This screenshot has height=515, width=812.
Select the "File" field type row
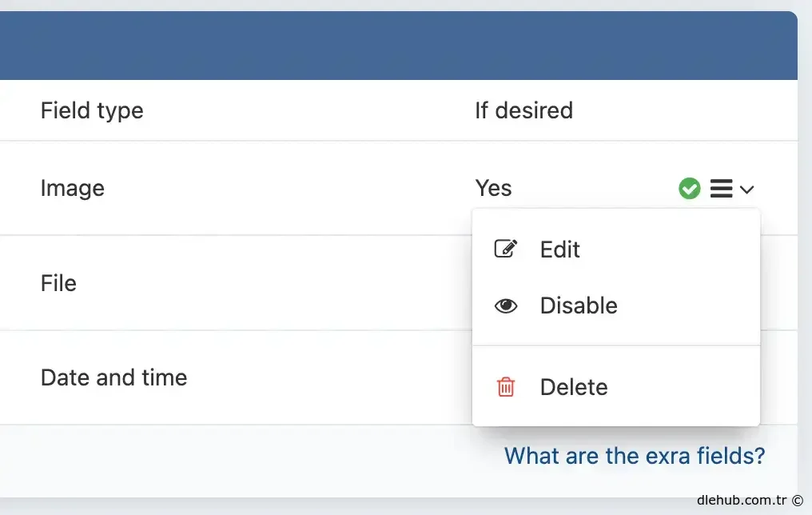click(58, 283)
